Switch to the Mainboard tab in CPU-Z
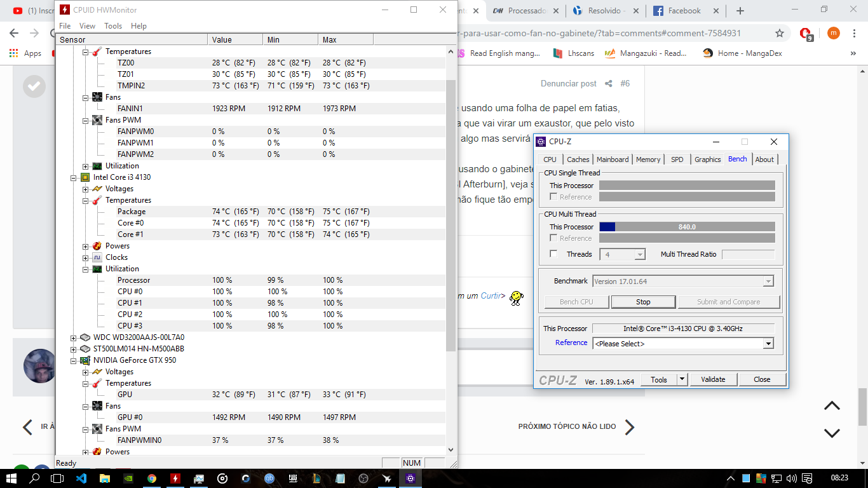The height and width of the screenshot is (488, 868). (x=613, y=159)
